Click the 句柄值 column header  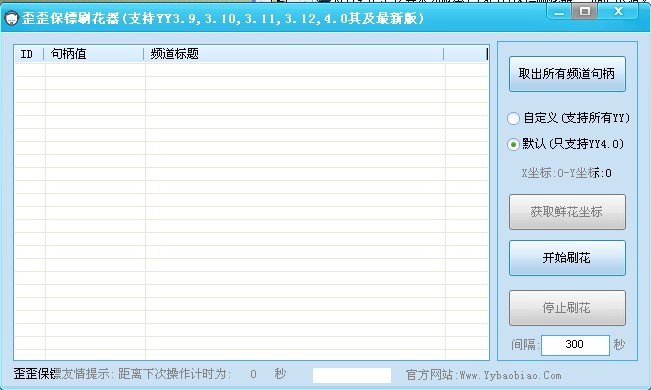pyautogui.click(x=94, y=54)
